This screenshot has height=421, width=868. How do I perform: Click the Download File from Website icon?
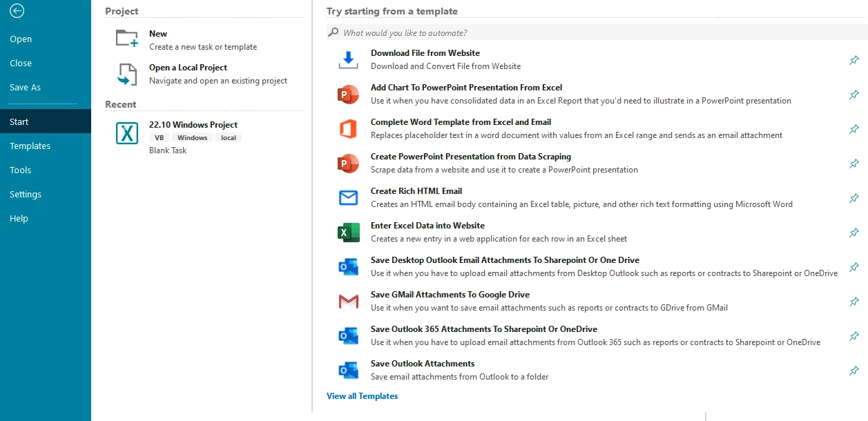click(x=349, y=59)
